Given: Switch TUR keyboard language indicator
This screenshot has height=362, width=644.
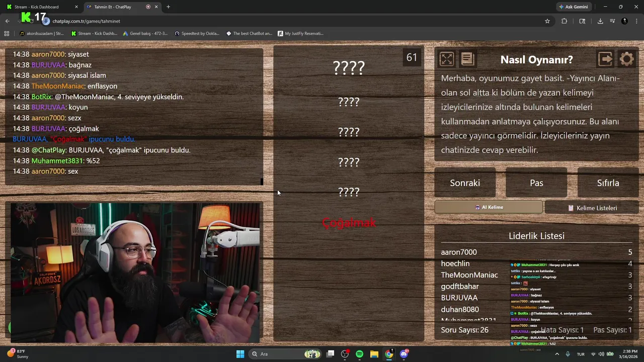Looking at the screenshot, I should pyautogui.click(x=581, y=354).
